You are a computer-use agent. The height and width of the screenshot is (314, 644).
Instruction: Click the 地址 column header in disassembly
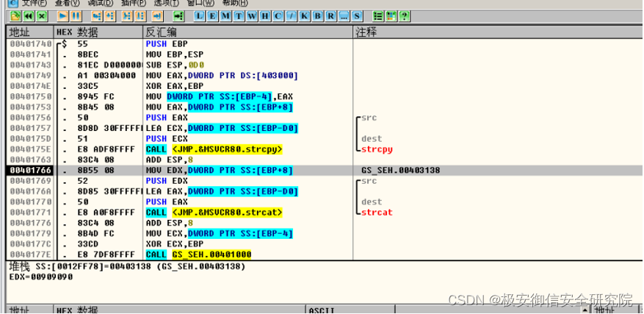pyautogui.click(x=29, y=32)
